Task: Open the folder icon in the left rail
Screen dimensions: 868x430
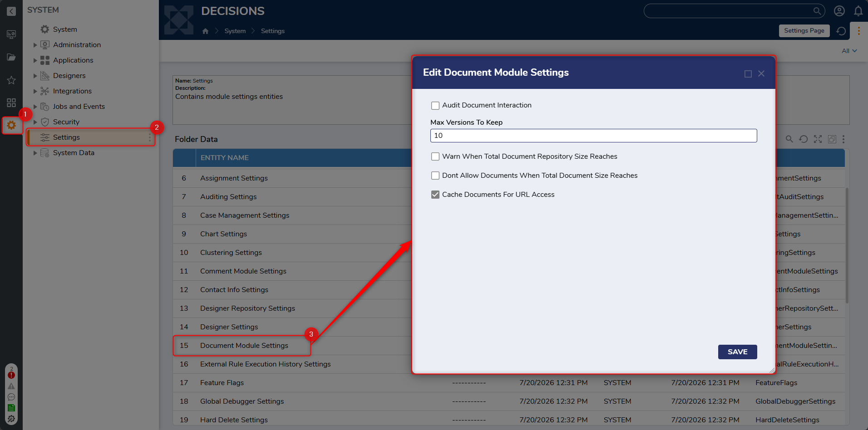Action: click(x=11, y=57)
